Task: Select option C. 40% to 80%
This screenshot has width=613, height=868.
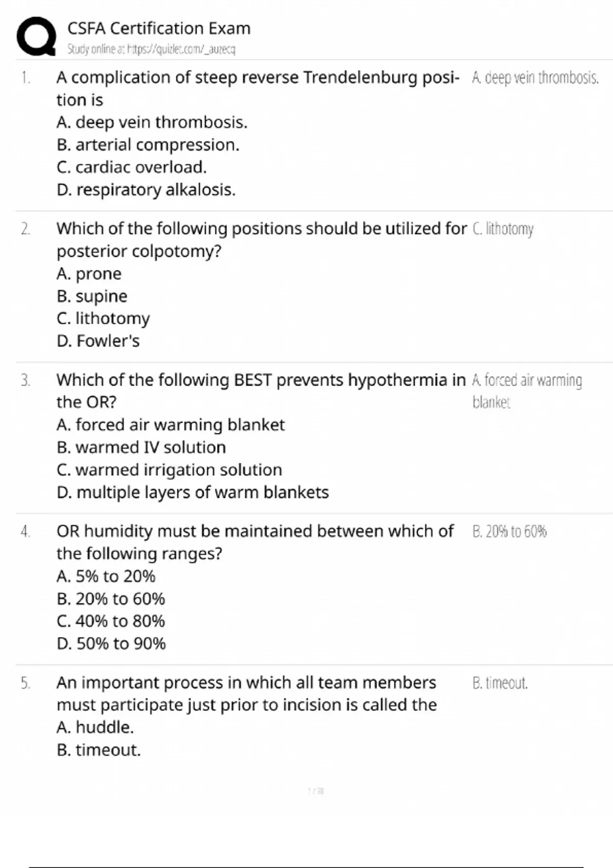Action: (x=111, y=621)
